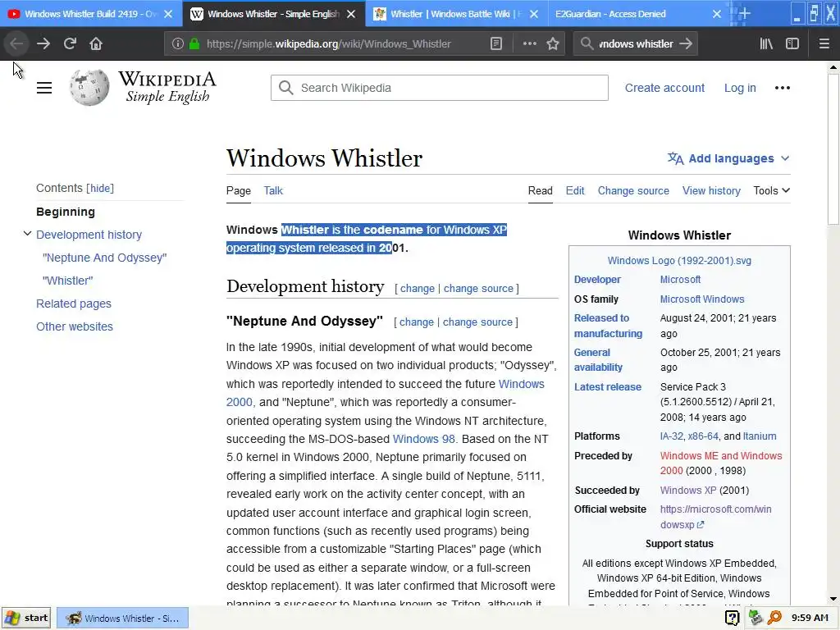View site information icon in address bar
The width and height of the screenshot is (840, 630).
click(x=178, y=44)
